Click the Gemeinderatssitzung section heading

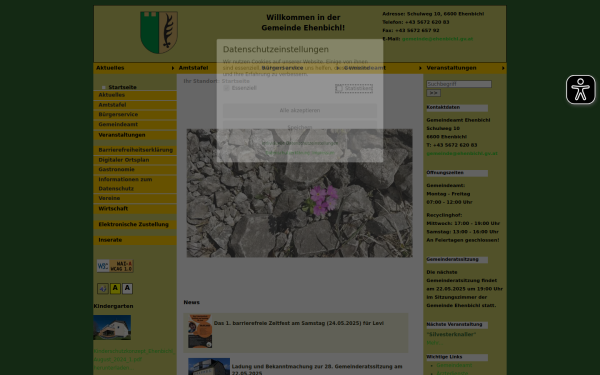(x=457, y=260)
